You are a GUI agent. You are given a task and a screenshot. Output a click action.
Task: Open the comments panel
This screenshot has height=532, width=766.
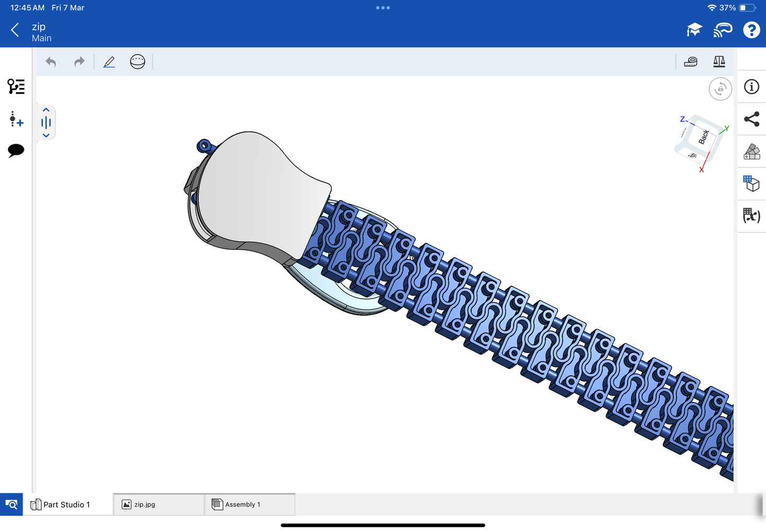click(16, 150)
